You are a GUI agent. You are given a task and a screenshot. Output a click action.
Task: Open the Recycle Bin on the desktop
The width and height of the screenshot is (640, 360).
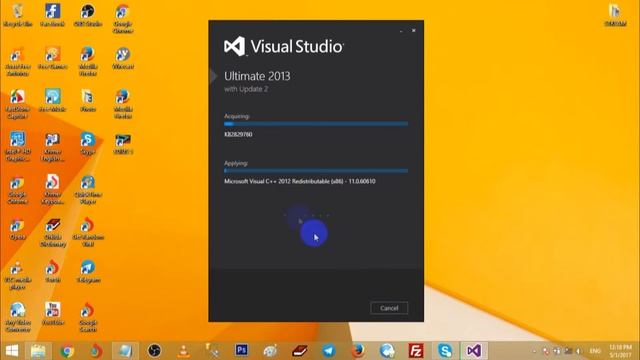(x=18, y=15)
